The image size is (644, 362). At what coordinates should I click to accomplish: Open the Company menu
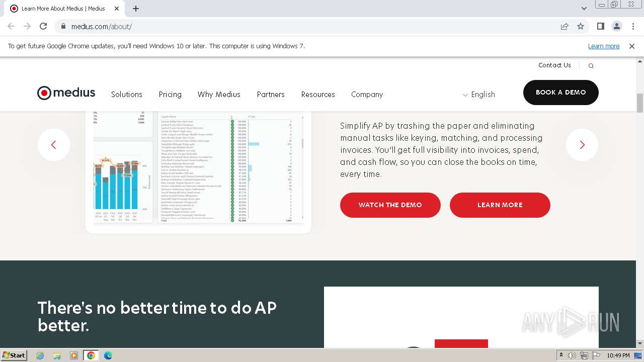tap(367, 95)
